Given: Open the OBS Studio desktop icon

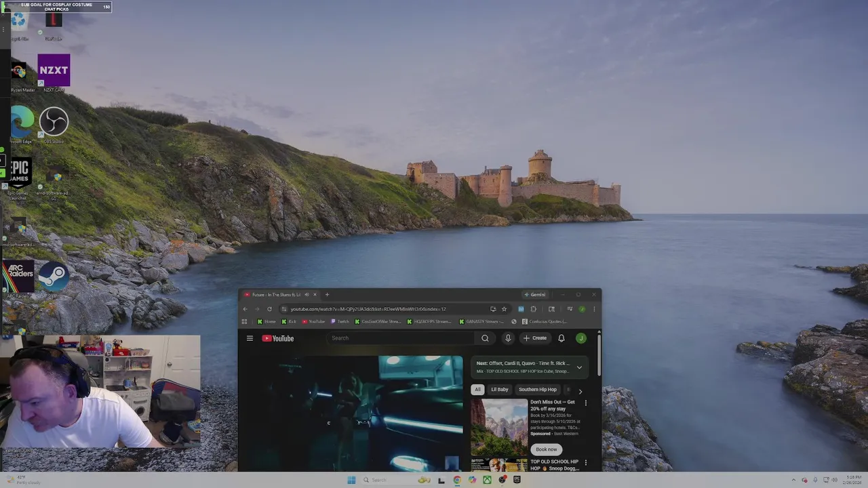Looking at the screenshot, I should tap(54, 125).
